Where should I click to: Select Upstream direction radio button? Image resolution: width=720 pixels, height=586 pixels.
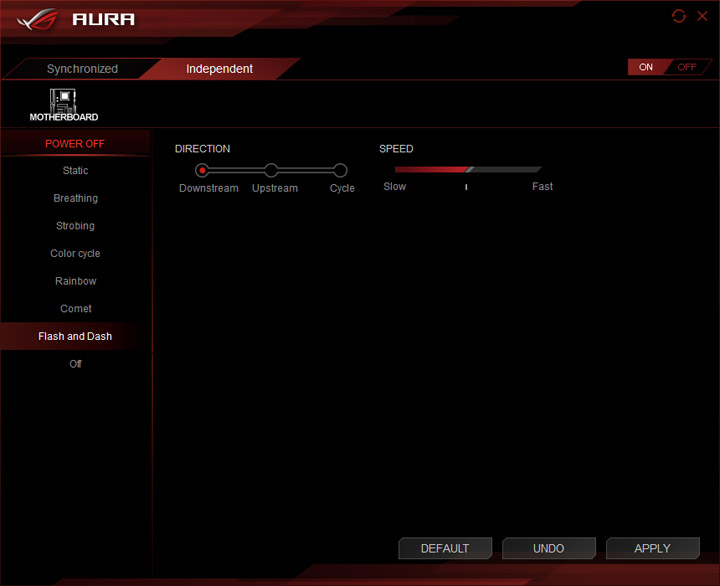271,170
